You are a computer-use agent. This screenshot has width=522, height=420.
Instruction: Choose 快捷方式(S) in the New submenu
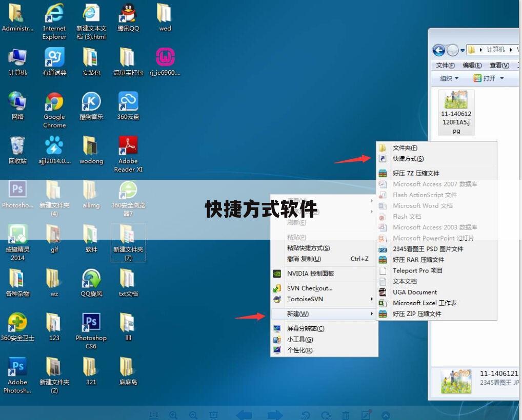[x=436, y=159]
